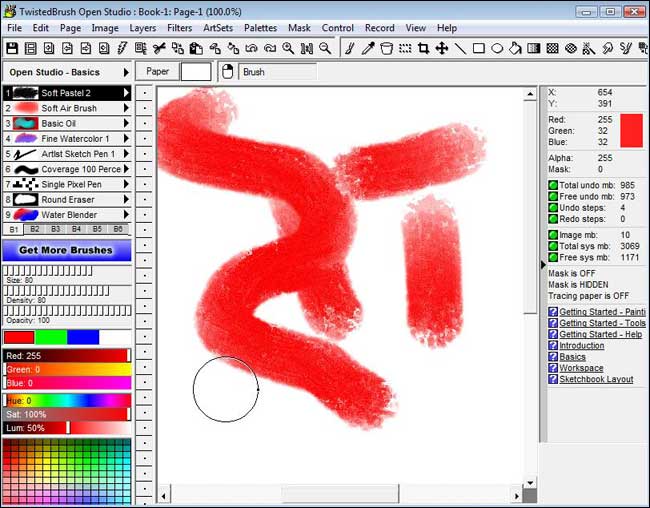Screen dimensions: 650x508
Task: Click the white paper color box
Action: [196, 71]
